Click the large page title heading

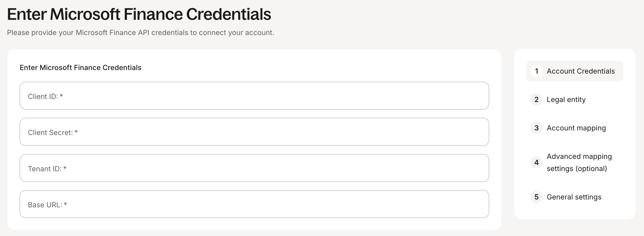pos(139,14)
